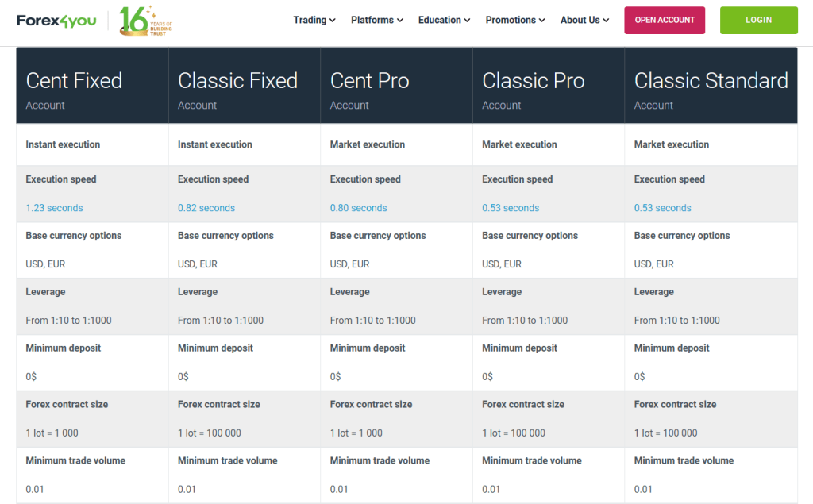The image size is (813, 504).
Task: Select the Classic Standard account heading
Action: pos(711,81)
